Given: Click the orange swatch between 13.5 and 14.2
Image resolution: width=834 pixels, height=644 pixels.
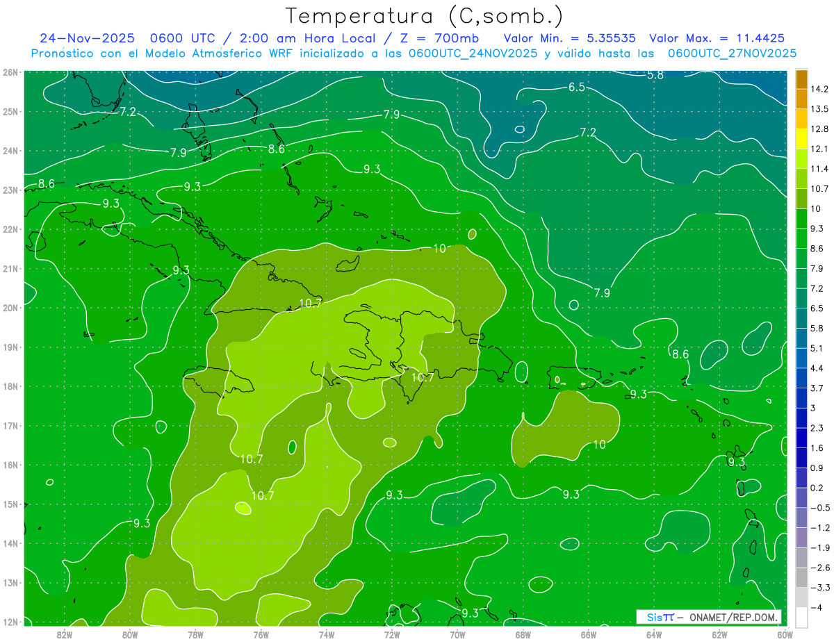Looking at the screenshot, I should click(801, 99).
